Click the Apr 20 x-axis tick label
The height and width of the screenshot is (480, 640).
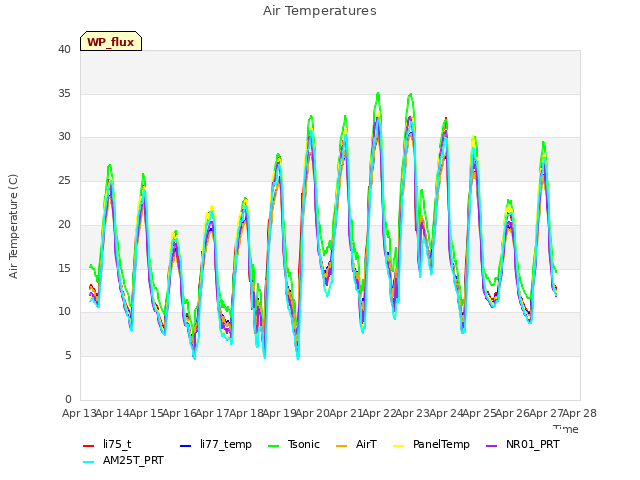coord(313,413)
